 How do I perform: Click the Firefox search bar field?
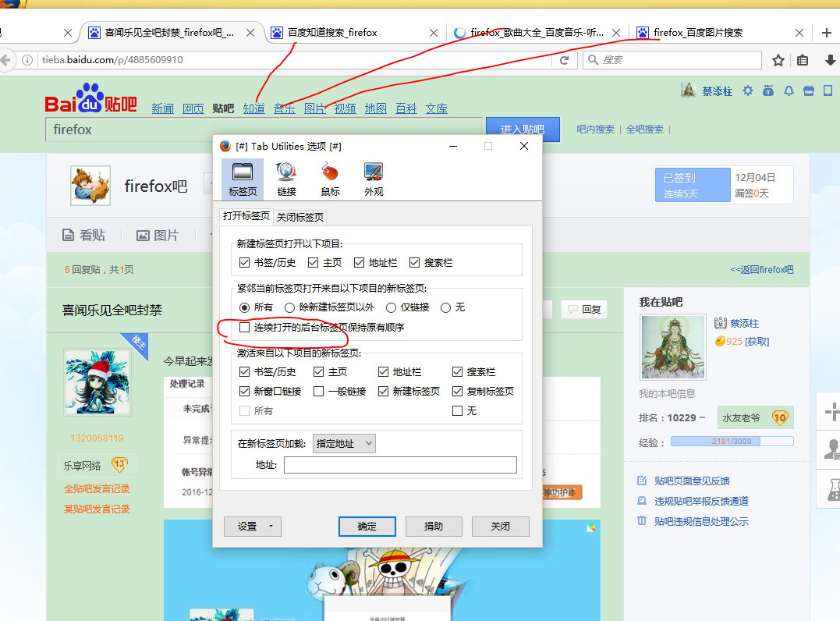(672, 60)
